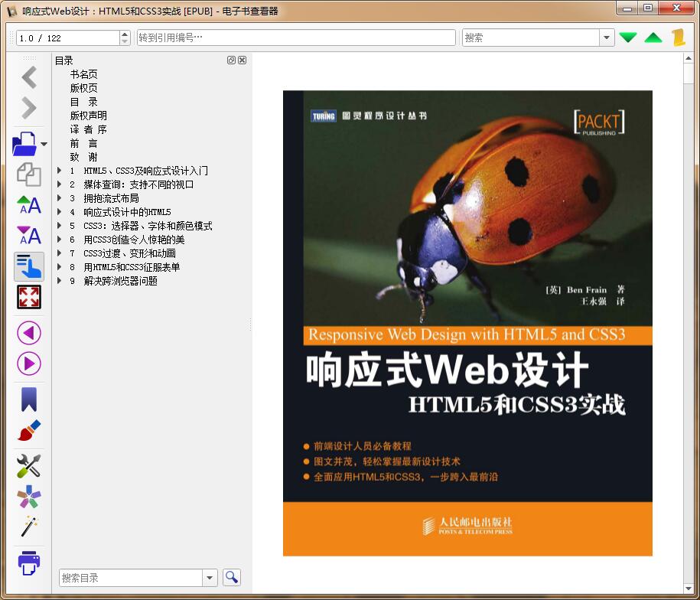The height and width of the screenshot is (600, 700).
Task: Go forward with the gray Forward arrow
Action: (x=29, y=108)
